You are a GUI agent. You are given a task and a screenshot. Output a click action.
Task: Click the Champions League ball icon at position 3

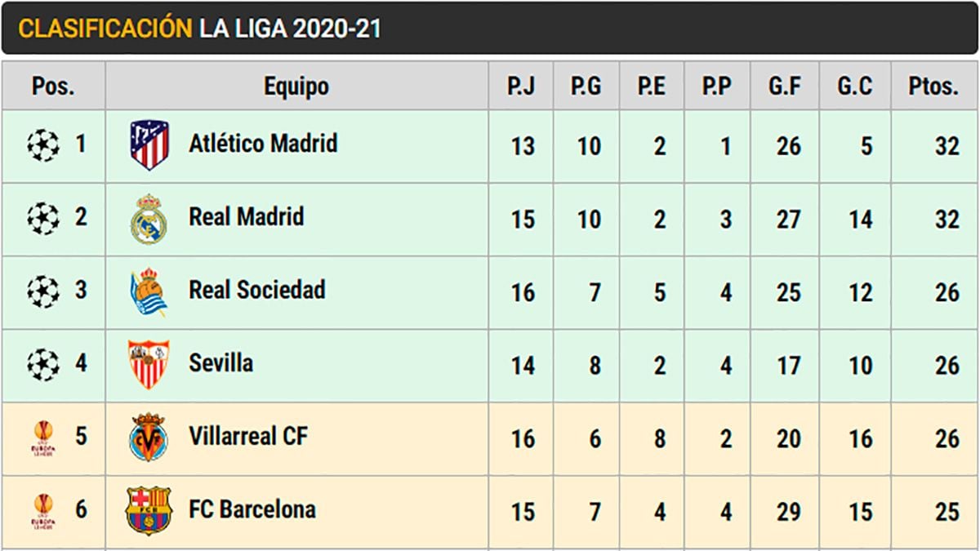(x=43, y=291)
